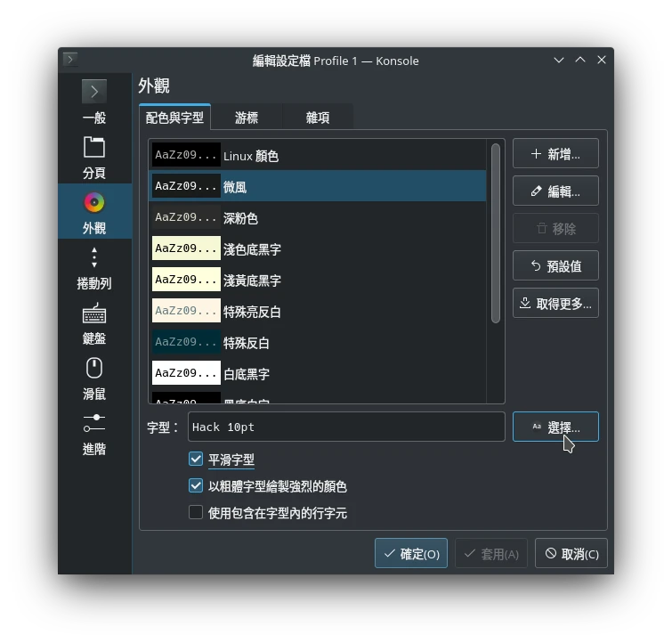Open the 進階 (Advanced) settings page

click(94, 434)
